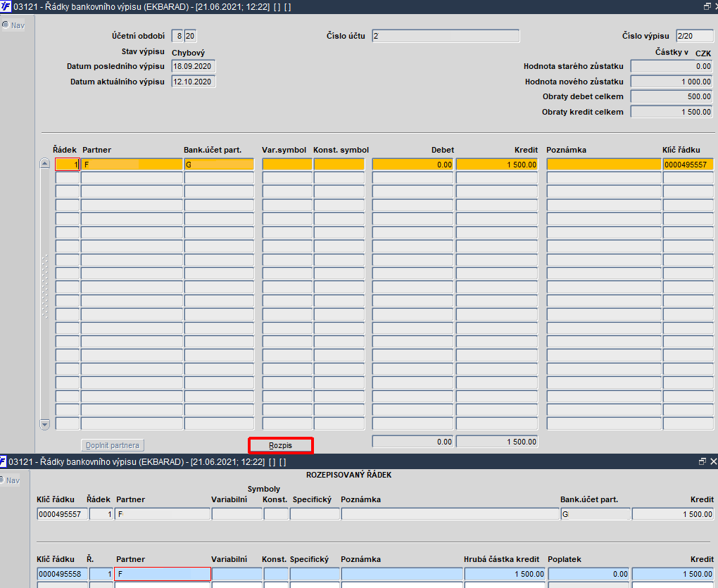This screenshot has width=718, height=588.
Task: Click the Kredit total field below the table
Action: (x=497, y=442)
